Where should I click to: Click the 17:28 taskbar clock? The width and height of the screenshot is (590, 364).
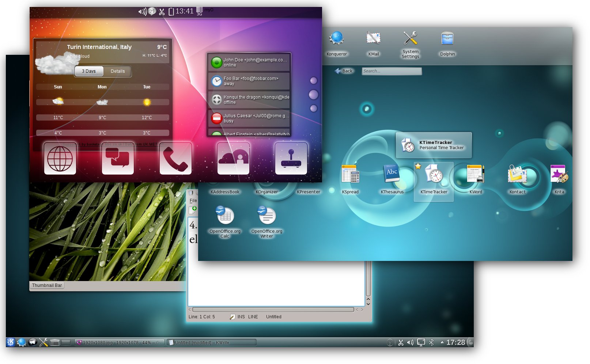(x=455, y=342)
